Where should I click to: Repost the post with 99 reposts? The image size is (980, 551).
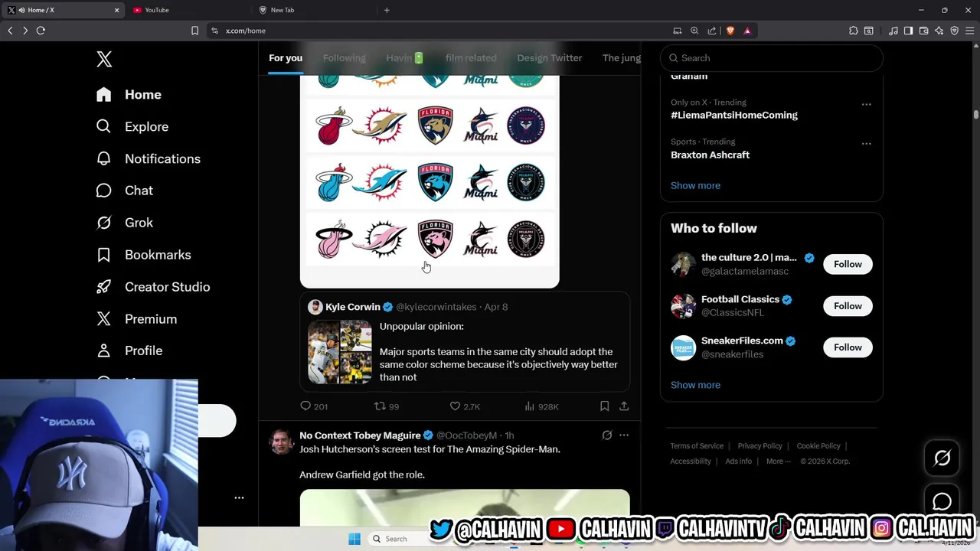click(x=386, y=406)
